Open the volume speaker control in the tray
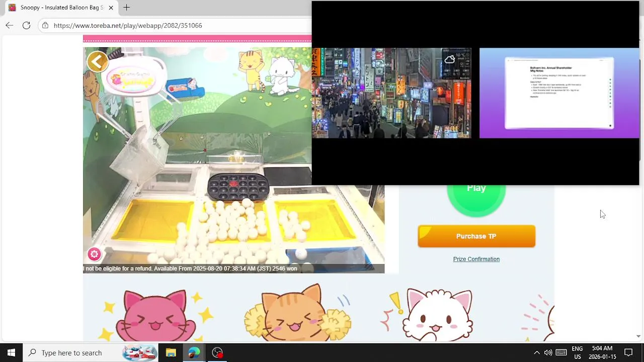 pos(548,352)
